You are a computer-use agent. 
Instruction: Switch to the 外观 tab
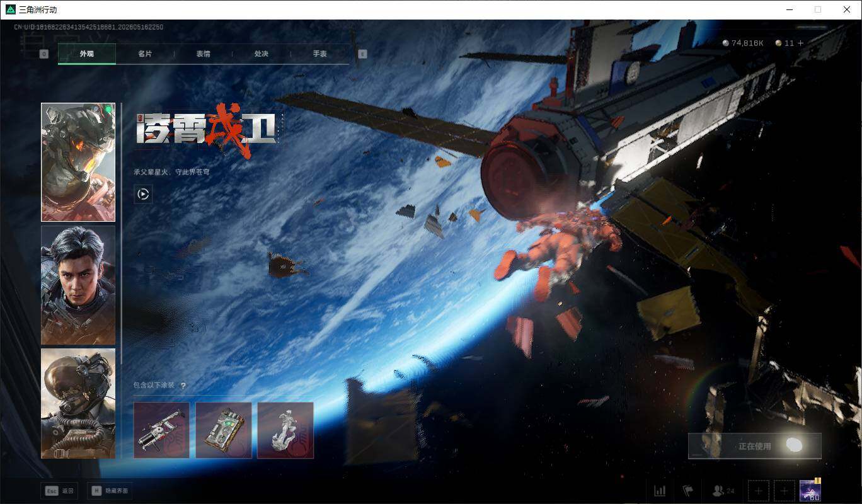pos(87,54)
